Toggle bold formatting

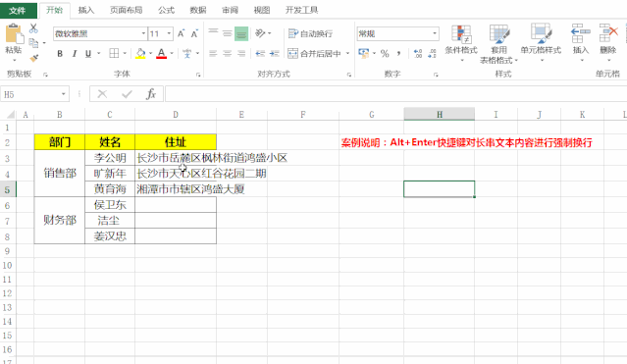pos(60,54)
